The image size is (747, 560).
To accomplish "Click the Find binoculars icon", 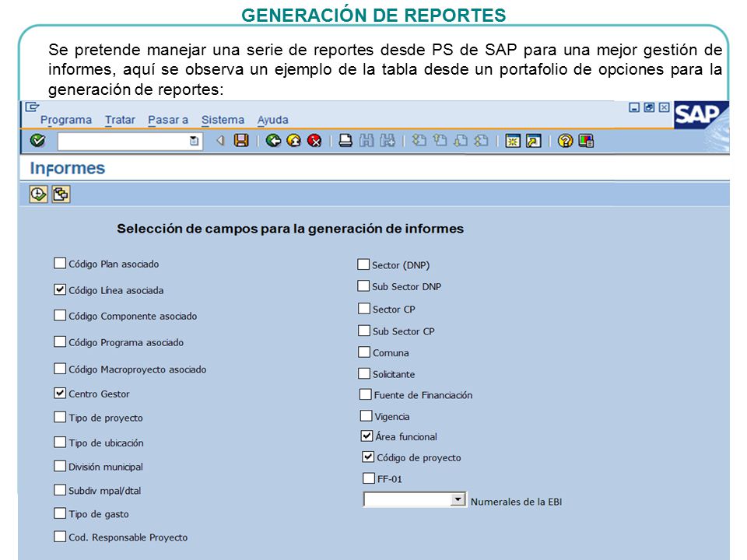I will point(366,141).
